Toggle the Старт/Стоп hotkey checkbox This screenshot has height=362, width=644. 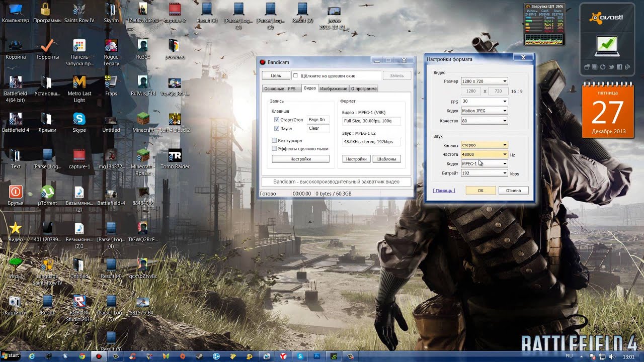[277, 120]
